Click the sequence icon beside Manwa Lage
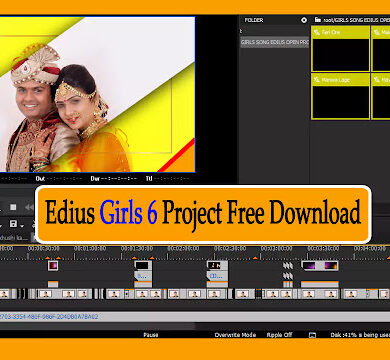Viewport: 390px width, 360px height. pyautogui.click(x=317, y=80)
